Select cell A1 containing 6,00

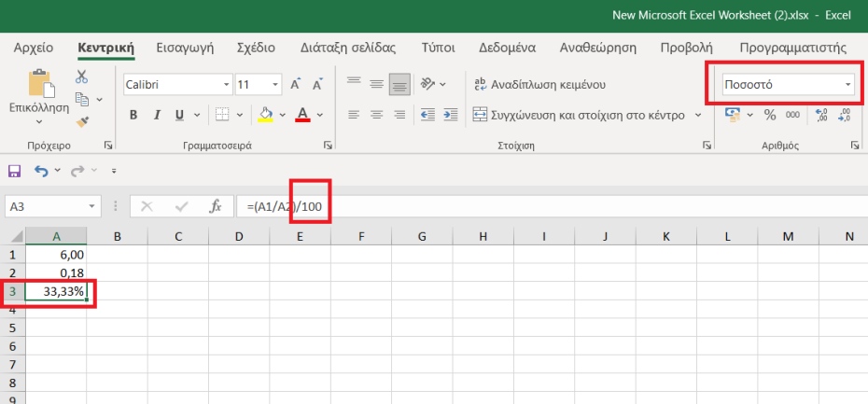56,254
